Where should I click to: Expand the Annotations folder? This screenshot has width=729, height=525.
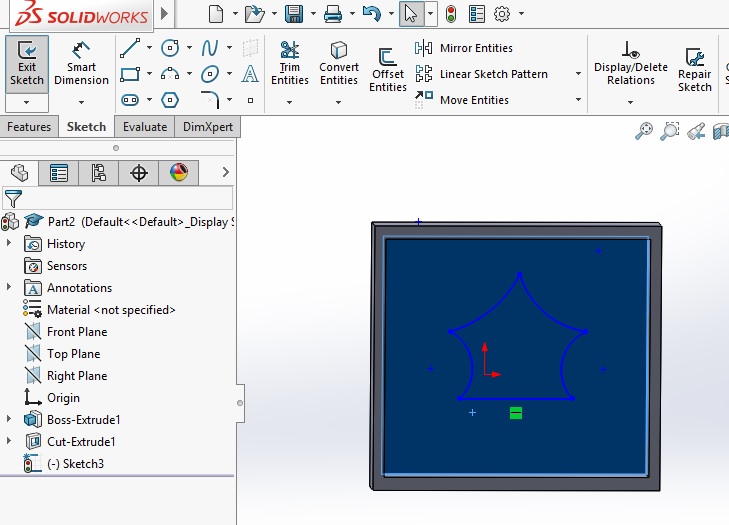(8, 287)
